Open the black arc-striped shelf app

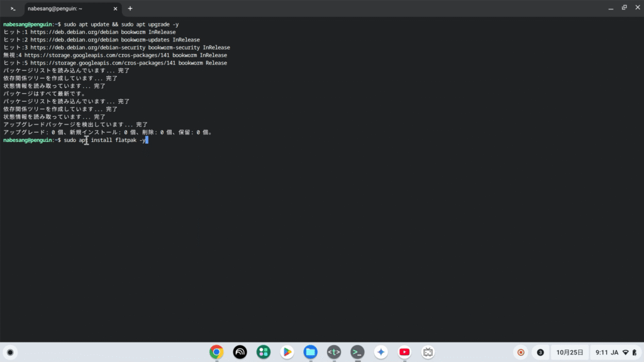[x=240, y=353]
